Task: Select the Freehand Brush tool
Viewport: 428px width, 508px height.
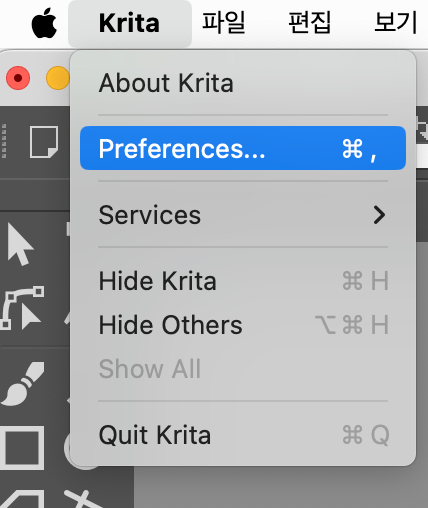Action: [x=23, y=383]
